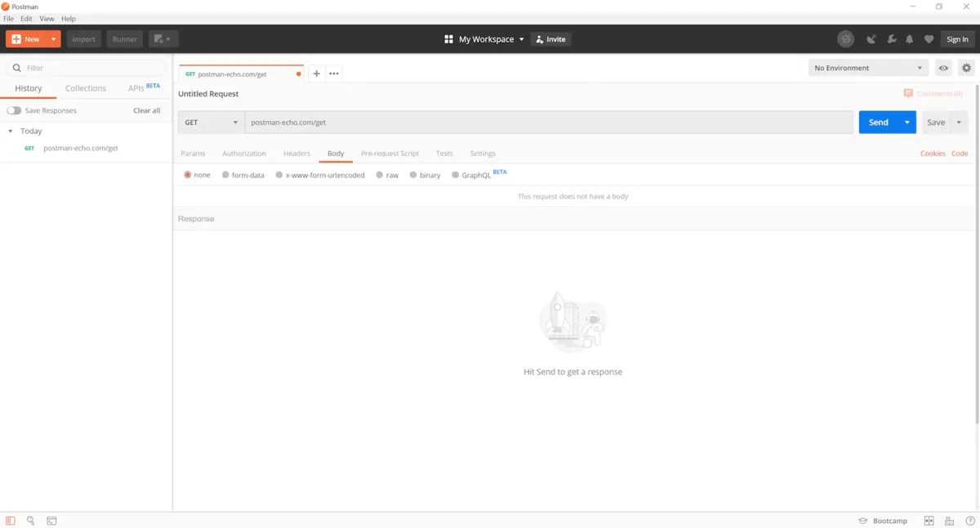Click the sidebar Filter search field
This screenshot has height=528, width=980.
click(86, 68)
